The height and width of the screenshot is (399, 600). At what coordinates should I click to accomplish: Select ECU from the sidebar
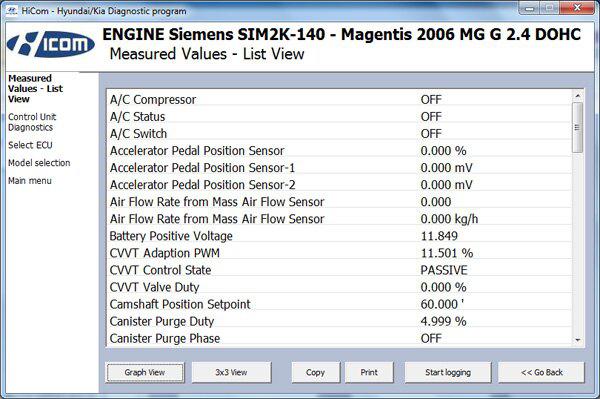[30, 145]
